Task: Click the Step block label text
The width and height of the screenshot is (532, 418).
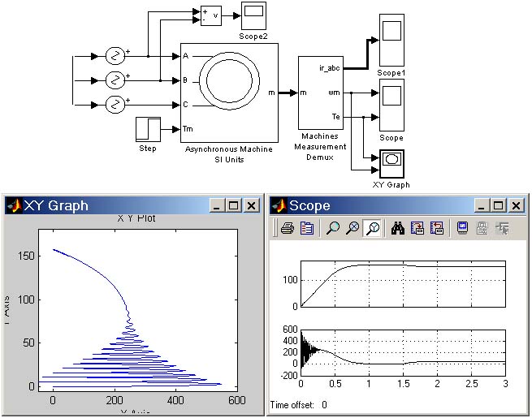Action: coord(148,149)
